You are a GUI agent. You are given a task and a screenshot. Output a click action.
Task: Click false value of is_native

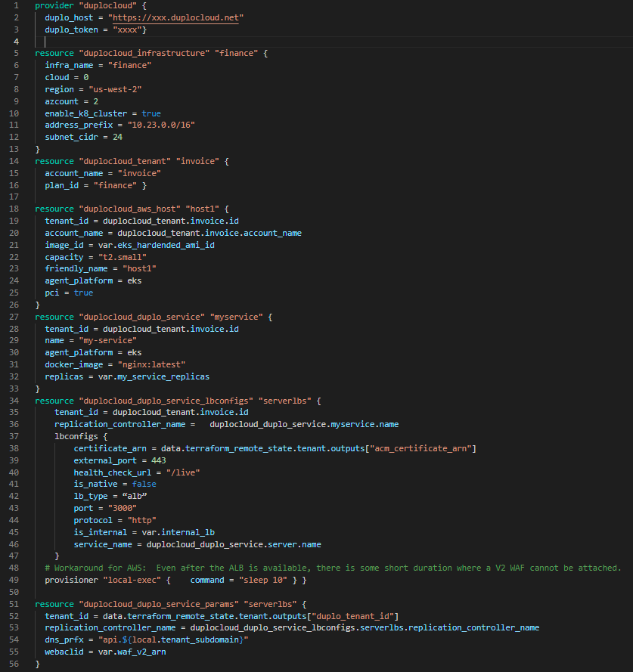point(144,484)
